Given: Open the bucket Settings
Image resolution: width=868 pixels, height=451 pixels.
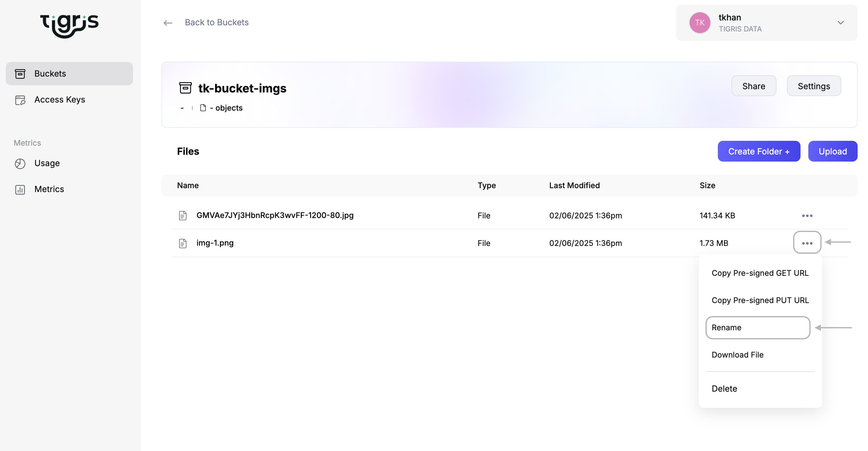Looking at the screenshot, I should (x=814, y=86).
